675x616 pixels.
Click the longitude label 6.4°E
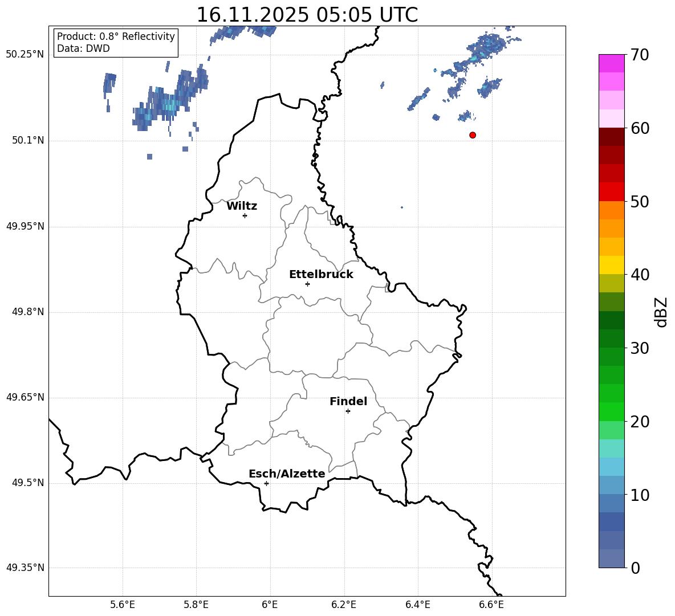(x=417, y=605)
